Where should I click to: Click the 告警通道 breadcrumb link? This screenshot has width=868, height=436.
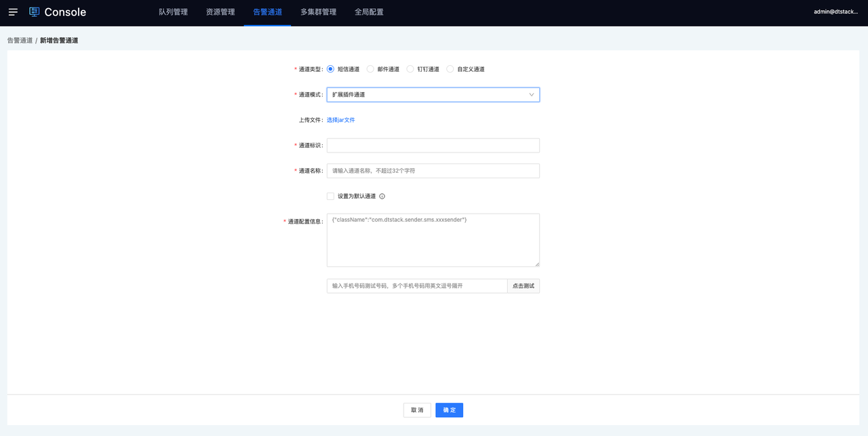[20, 41]
